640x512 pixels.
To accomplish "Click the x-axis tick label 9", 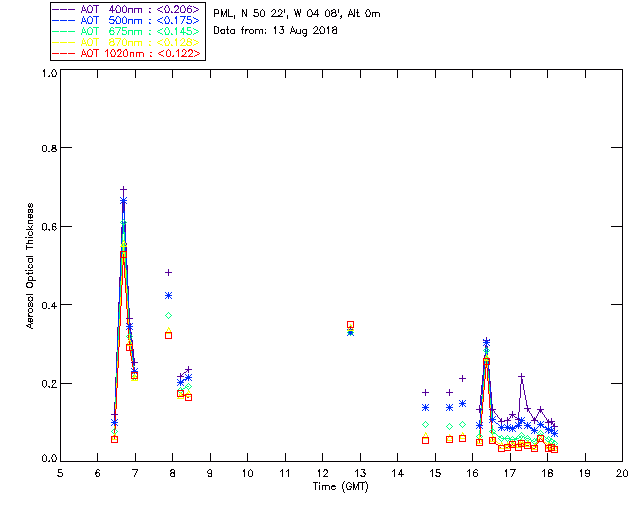I will [x=210, y=474].
